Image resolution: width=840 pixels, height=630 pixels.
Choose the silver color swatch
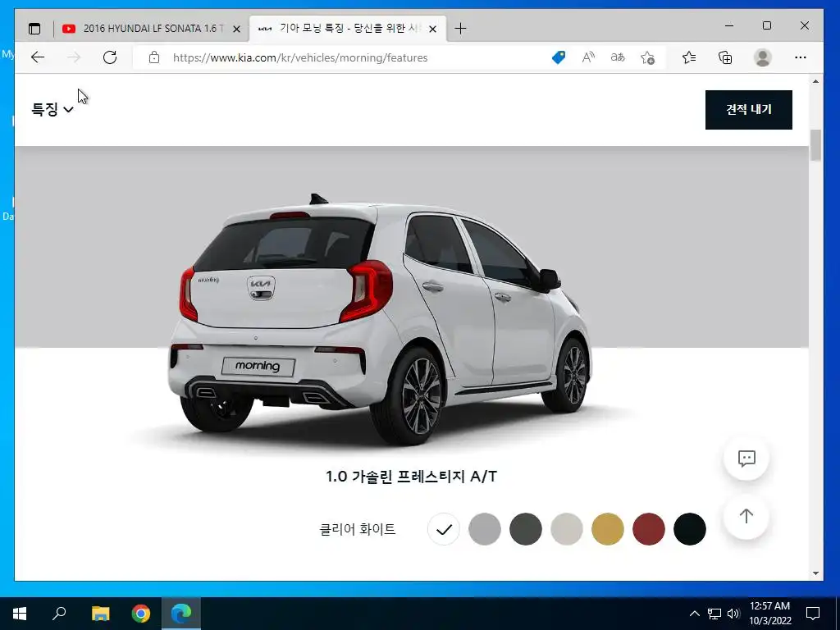(485, 529)
